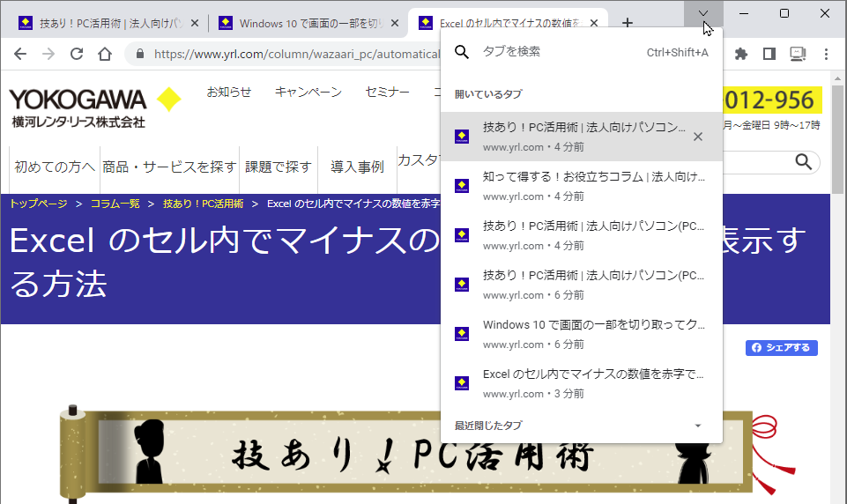The width and height of the screenshot is (847, 504).
Task: Expand the 最近閉じたタブ section arrow
Action: coord(698,426)
